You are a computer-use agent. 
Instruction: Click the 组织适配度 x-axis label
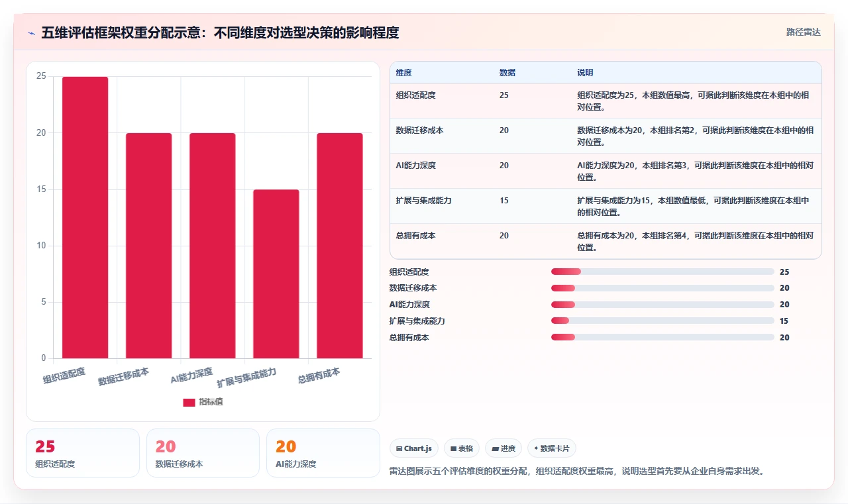(x=64, y=376)
